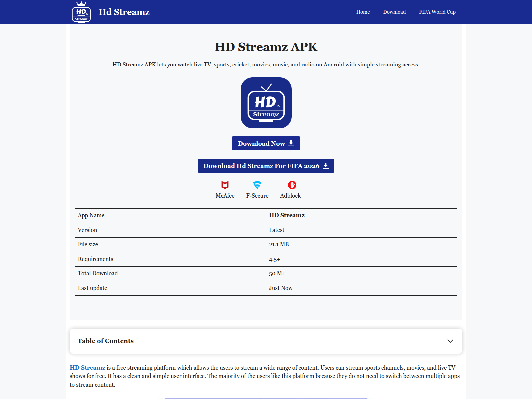Click the intro description under the heading
This screenshot has height=399, width=532.
click(x=266, y=65)
